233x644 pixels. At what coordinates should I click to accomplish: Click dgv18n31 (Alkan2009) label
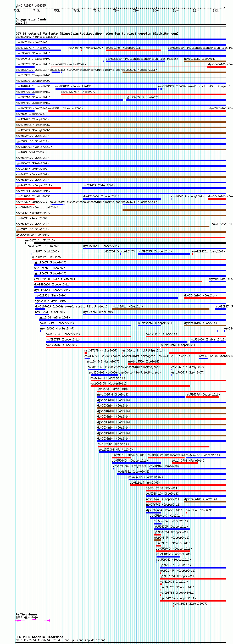pos(54,317)
